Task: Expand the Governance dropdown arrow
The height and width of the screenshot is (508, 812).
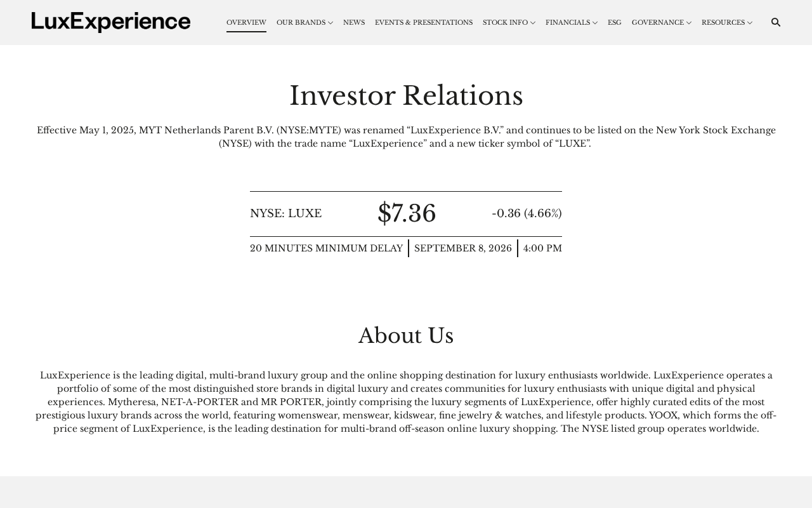Action: [x=689, y=23]
